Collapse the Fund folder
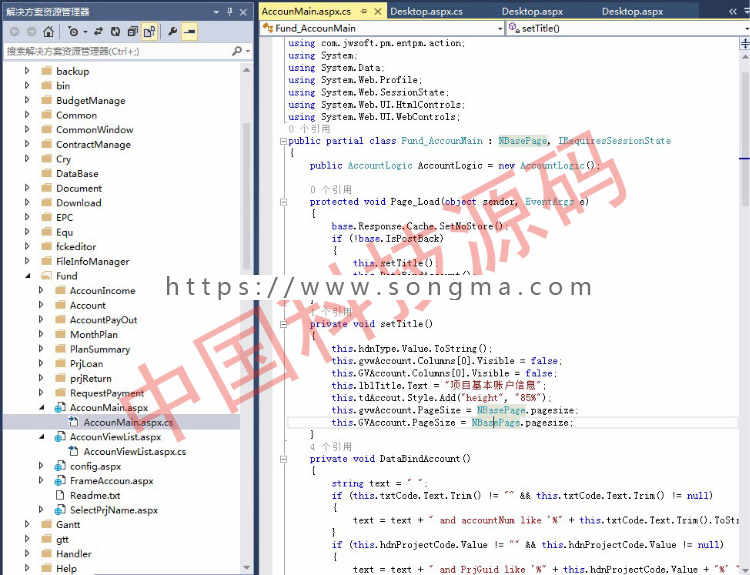Viewport: 750px width, 575px height. pyautogui.click(x=27, y=276)
